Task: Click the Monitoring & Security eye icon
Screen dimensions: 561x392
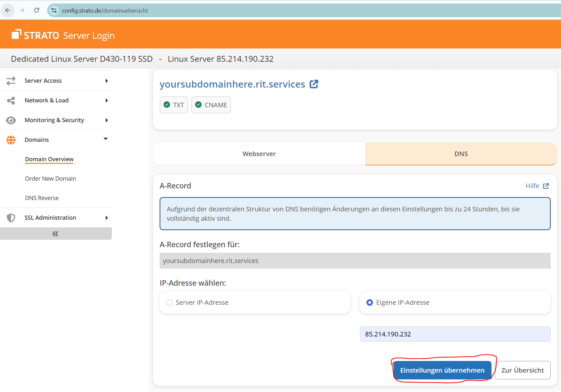Action: pos(11,120)
